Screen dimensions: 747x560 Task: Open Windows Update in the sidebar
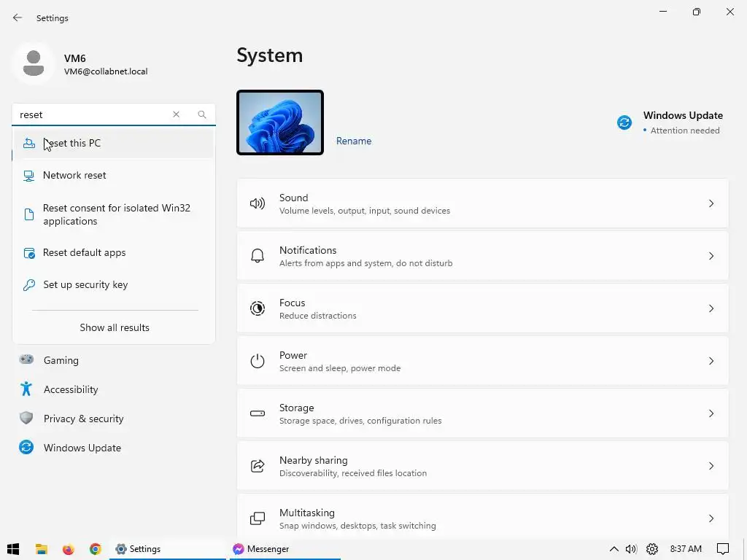[x=82, y=448]
